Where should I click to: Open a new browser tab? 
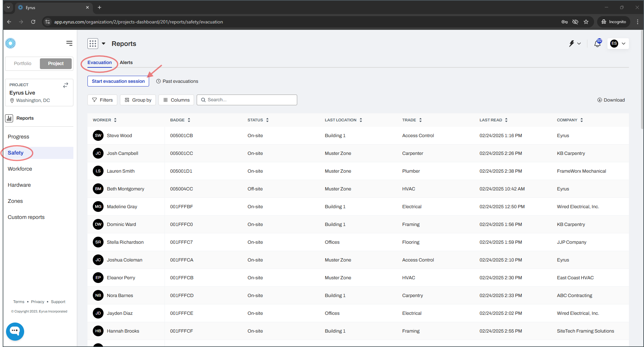[x=100, y=7]
